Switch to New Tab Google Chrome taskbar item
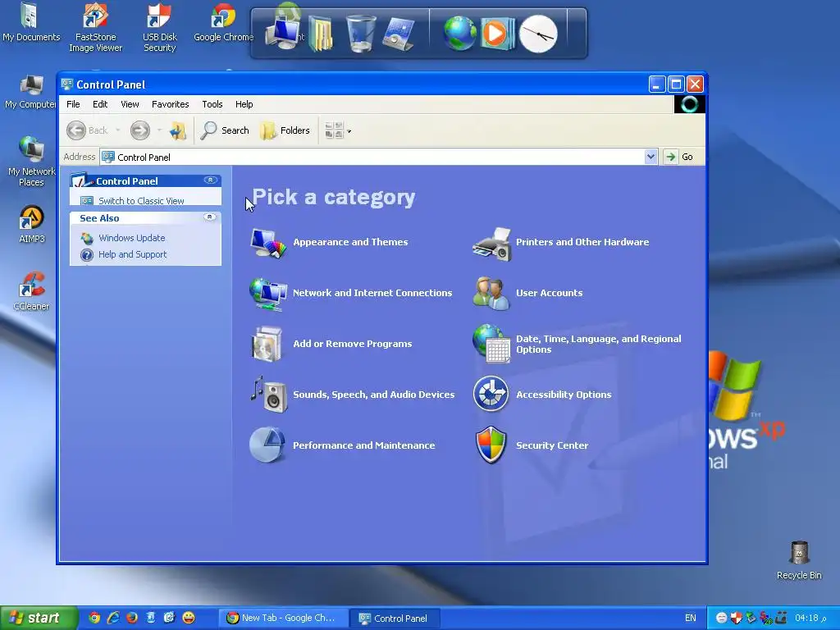This screenshot has height=630, width=840. 283,619
